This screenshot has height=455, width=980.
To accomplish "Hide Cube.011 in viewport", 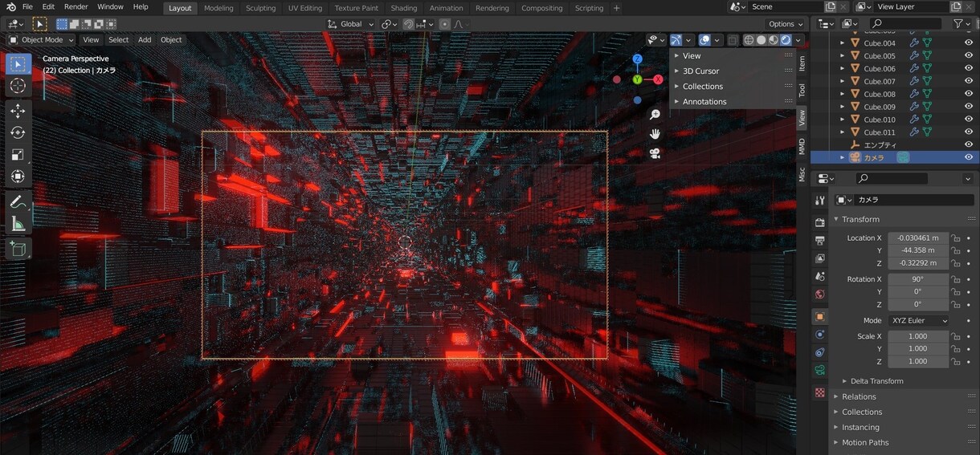I will 969,132.
